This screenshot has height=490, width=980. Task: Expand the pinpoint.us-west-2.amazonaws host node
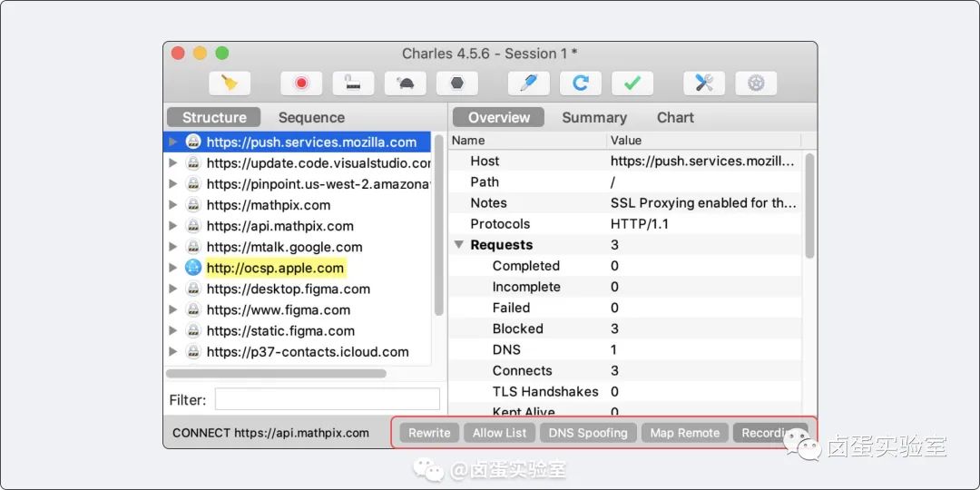pos(173,183)
